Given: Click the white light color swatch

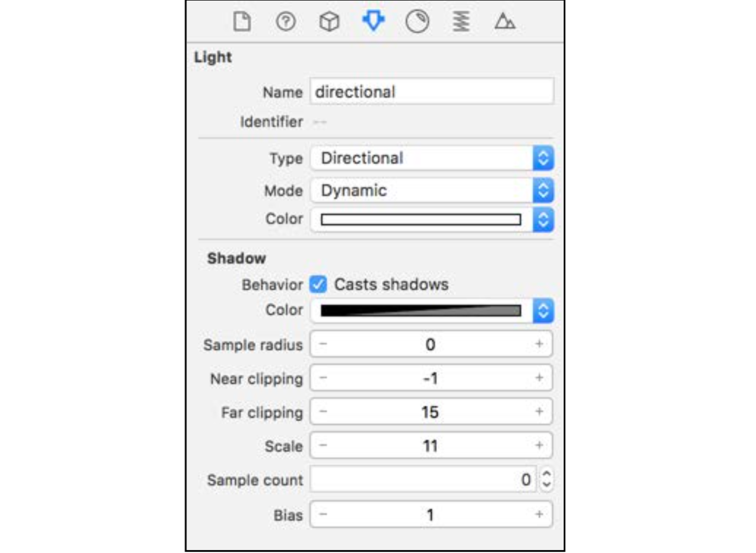Looking at the screenshot, I should [x=421, y=220].
